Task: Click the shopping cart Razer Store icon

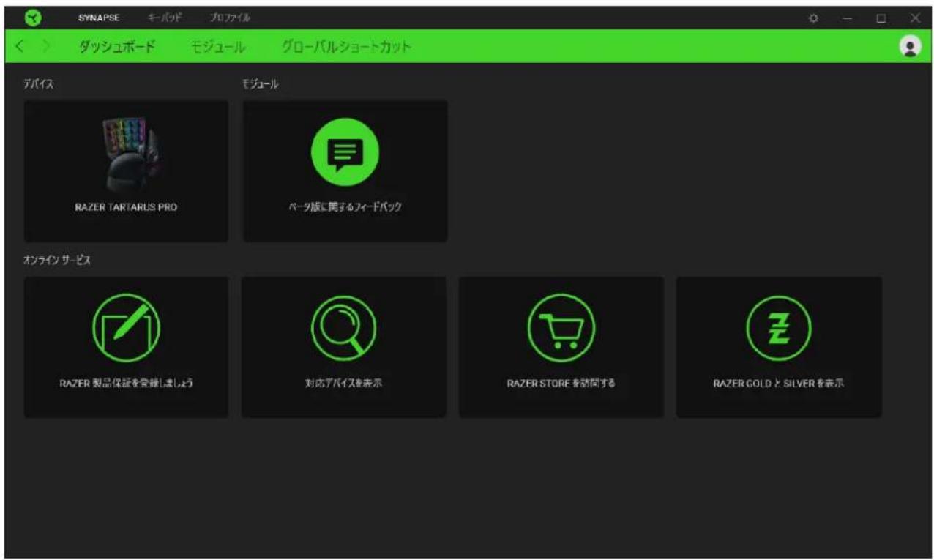Action: tap(561, 326)
